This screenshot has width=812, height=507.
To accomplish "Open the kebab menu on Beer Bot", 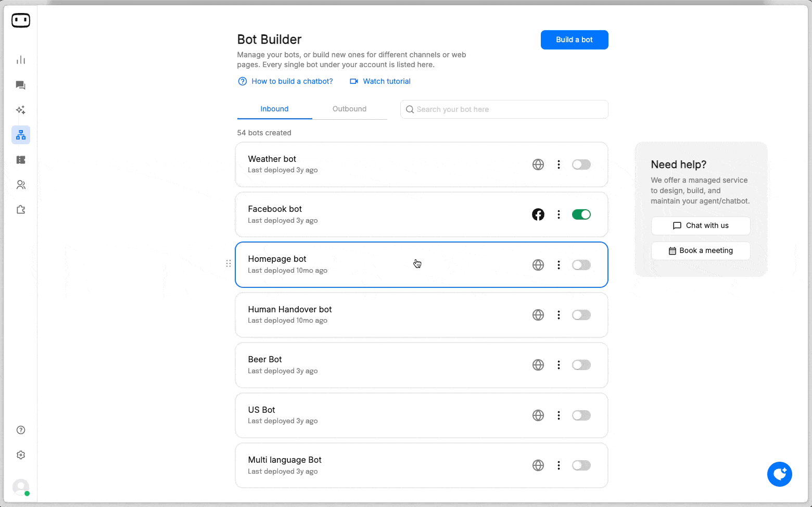I will click(559, 365).
